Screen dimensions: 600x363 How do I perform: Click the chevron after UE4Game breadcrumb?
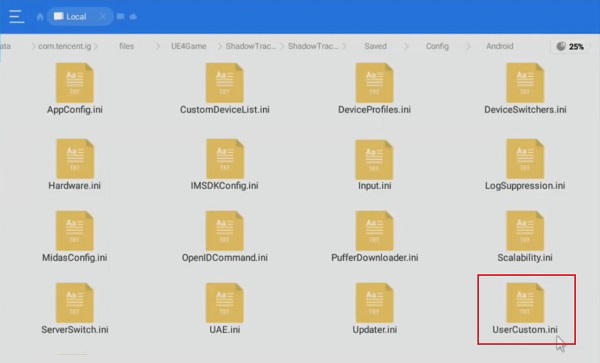[219, 46]
